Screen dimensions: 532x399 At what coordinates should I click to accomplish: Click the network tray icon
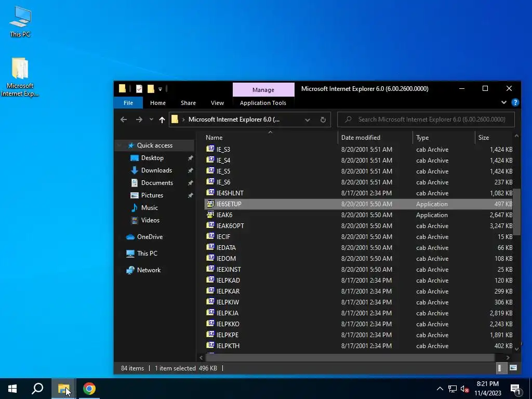[x=453, y=389]
